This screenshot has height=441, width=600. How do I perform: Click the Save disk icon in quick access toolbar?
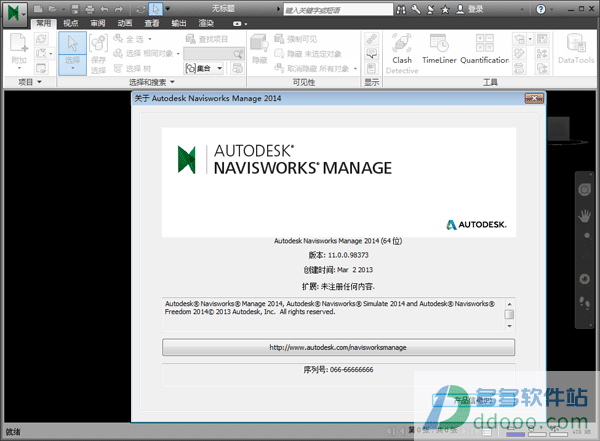click(x=75, y=9)
